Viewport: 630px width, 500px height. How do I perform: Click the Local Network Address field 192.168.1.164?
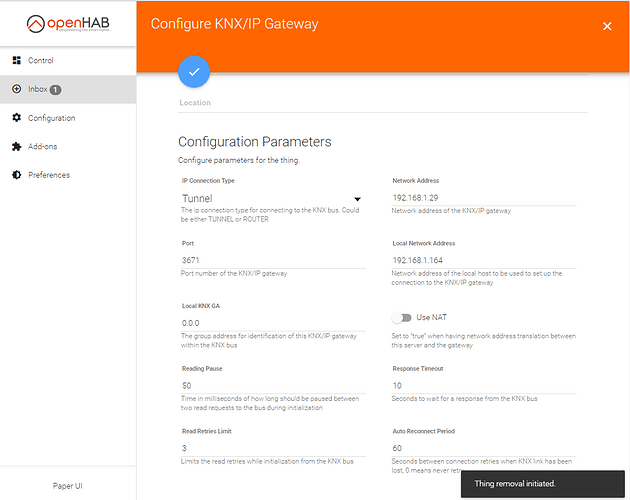[x=484, y=260]
